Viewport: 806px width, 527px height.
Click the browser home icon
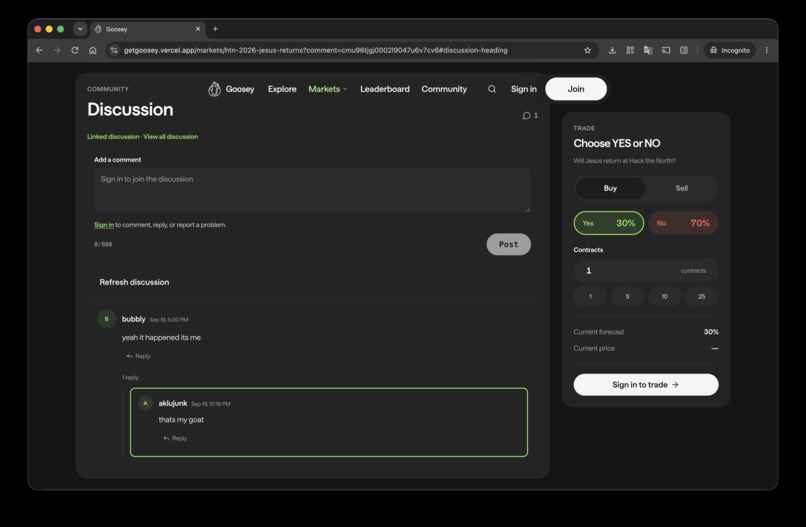tap(93, 50)
